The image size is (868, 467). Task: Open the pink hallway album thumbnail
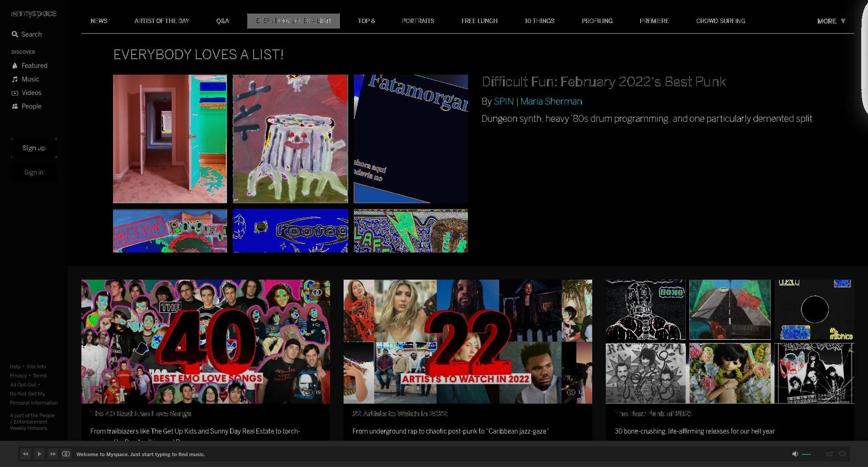coord(170,139)
